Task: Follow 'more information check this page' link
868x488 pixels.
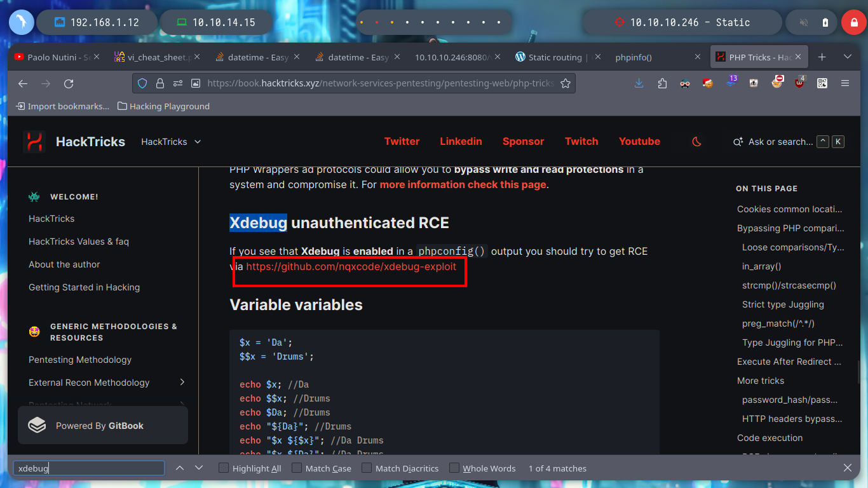Action: (x=463, y=185)
